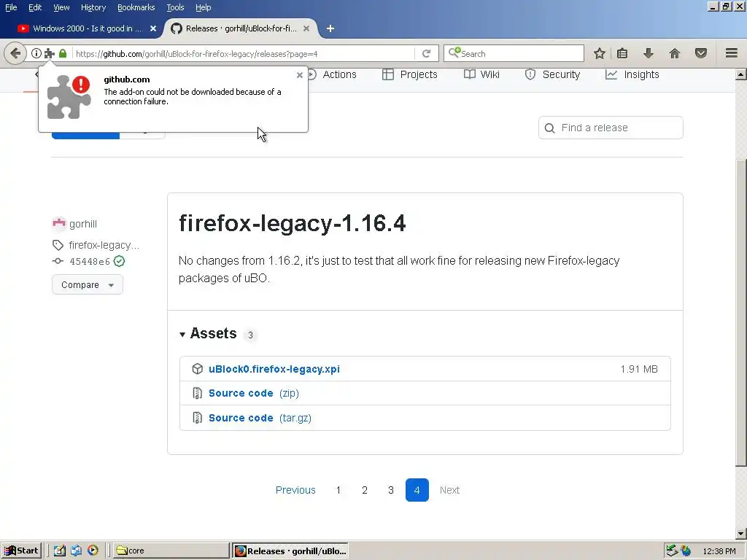
Task: Click the zip file icon for Source code (zip)
Action: (197, 393)
